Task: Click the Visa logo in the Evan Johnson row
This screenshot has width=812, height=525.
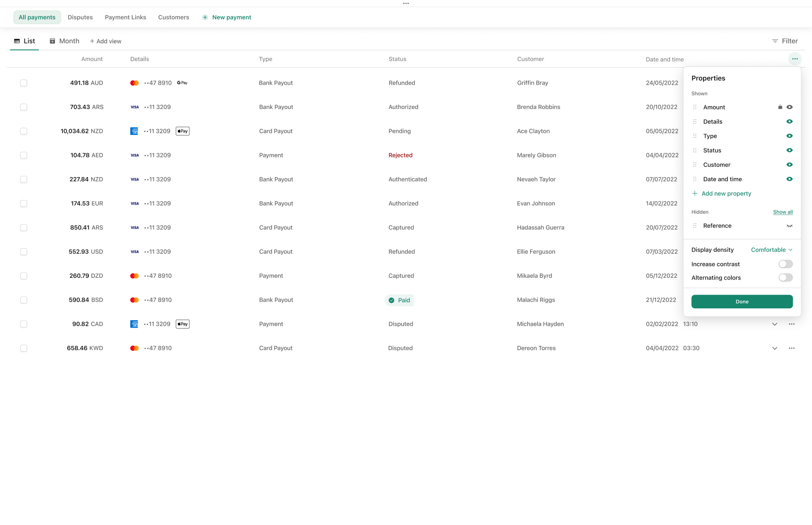Action: [134, 204]
